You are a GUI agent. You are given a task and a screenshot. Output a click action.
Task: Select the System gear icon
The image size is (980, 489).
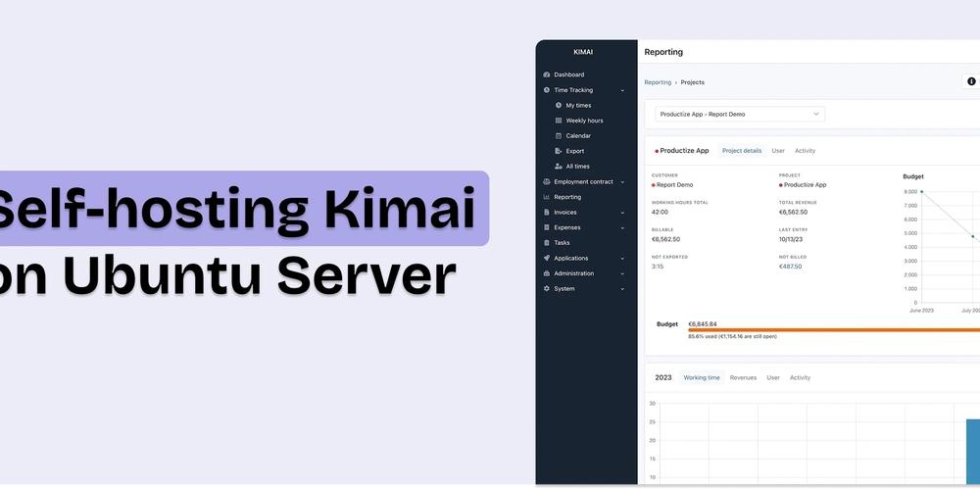(547, 289)
